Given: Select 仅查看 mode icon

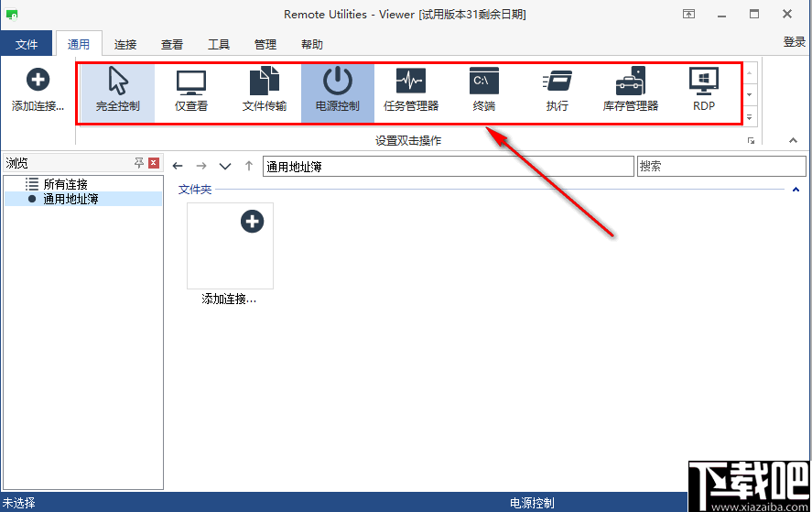Looking at the screenshot, I should (191, 93).
